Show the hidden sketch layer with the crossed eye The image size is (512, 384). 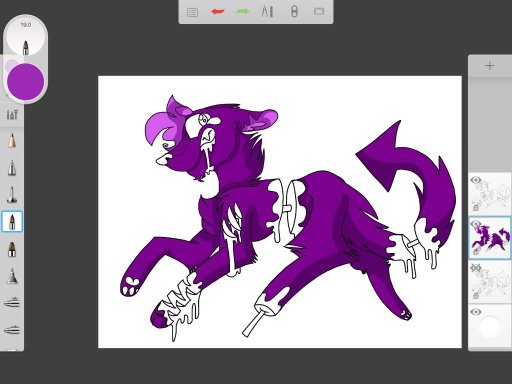pos(476,268)
